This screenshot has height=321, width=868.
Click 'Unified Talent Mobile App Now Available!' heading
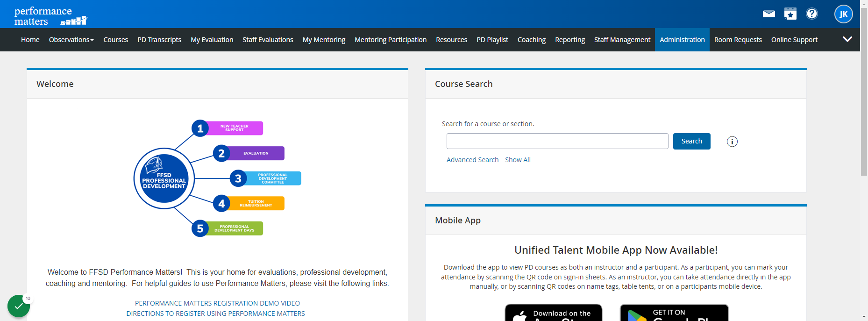616,250
